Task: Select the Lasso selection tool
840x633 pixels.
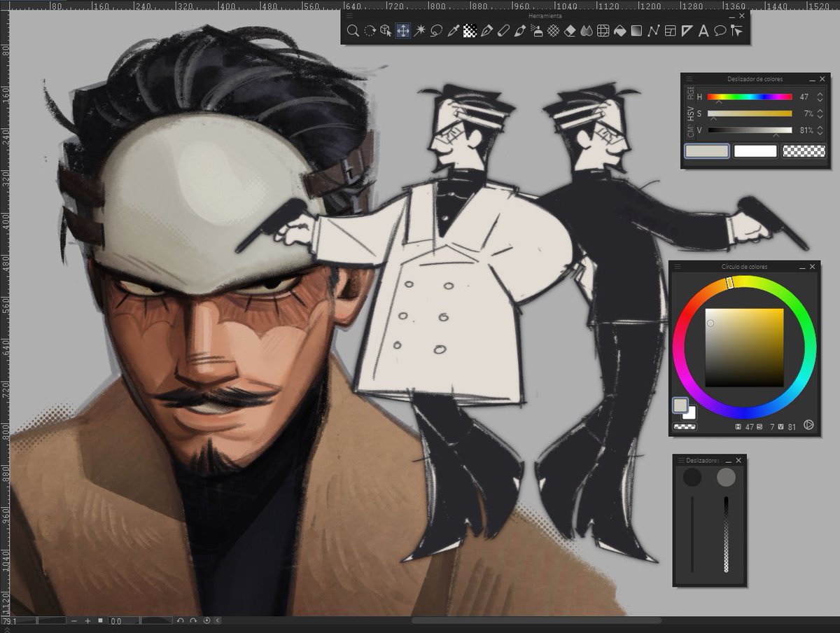Action: coord(437,30)
